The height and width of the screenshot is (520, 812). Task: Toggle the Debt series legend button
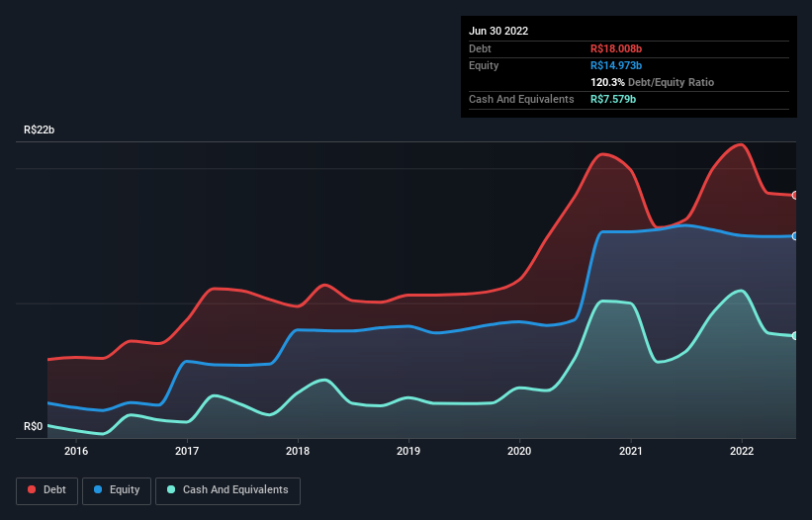[x=46, y=490]
